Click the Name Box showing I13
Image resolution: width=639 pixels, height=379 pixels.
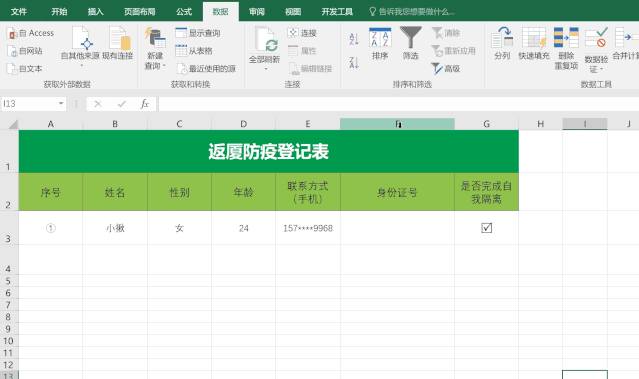pos(29,104)
